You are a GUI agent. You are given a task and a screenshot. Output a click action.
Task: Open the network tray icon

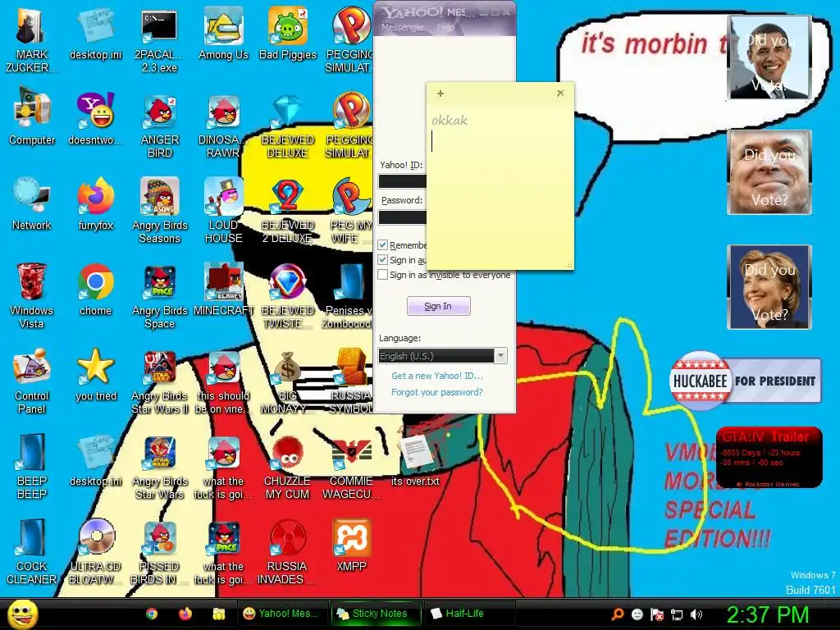point(677,614)
